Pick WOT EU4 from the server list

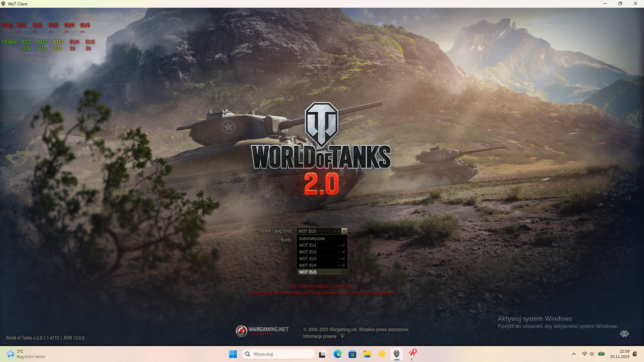click(322, 265)
